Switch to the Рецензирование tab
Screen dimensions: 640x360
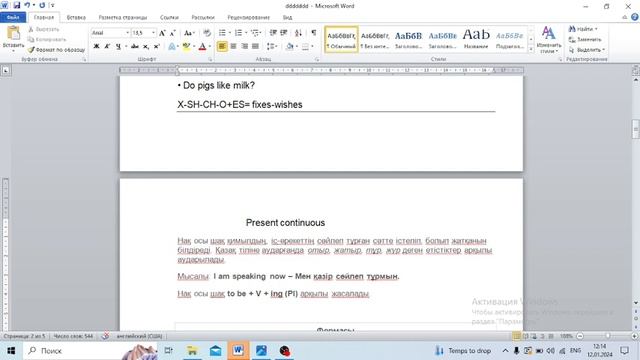coord(249,18)
